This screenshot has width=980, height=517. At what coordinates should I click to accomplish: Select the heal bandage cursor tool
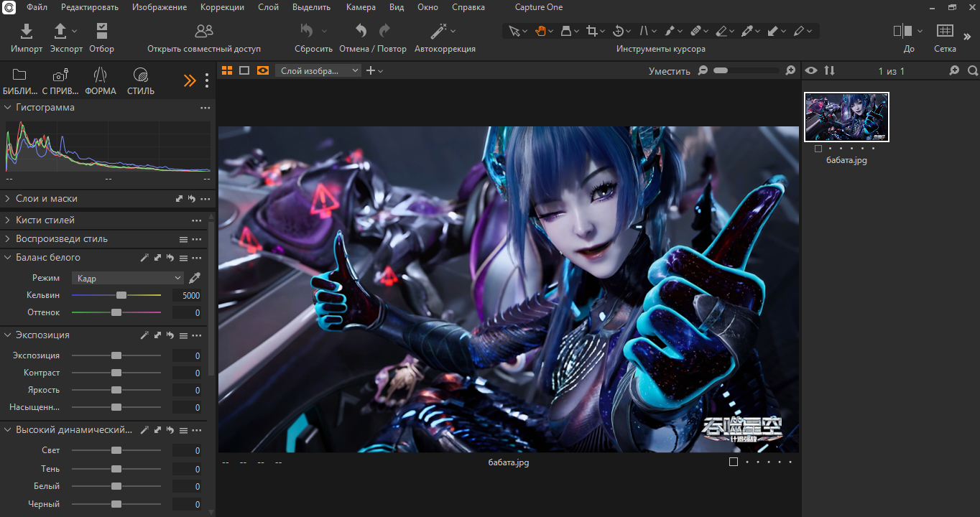click(x=695, y=31)
